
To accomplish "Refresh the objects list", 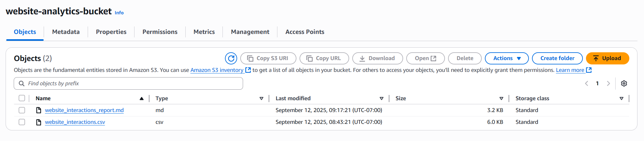I will [x=231, y=58].
